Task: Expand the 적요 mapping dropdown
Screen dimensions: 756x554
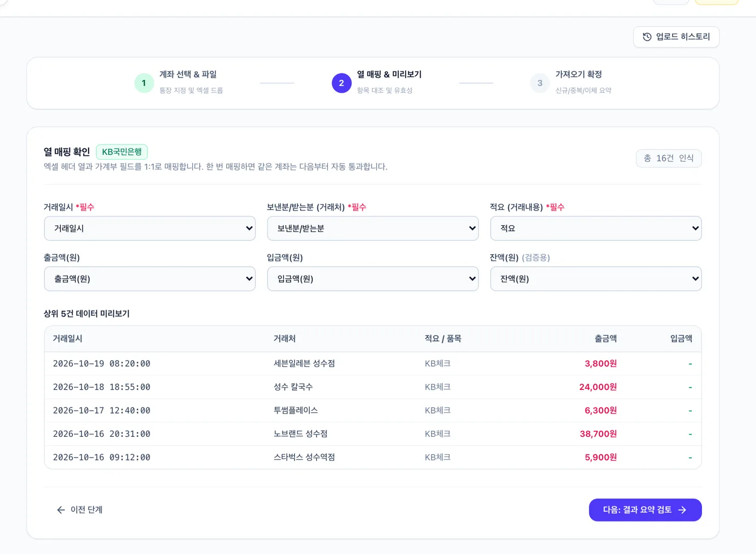Action: click(x=596, y=228)
